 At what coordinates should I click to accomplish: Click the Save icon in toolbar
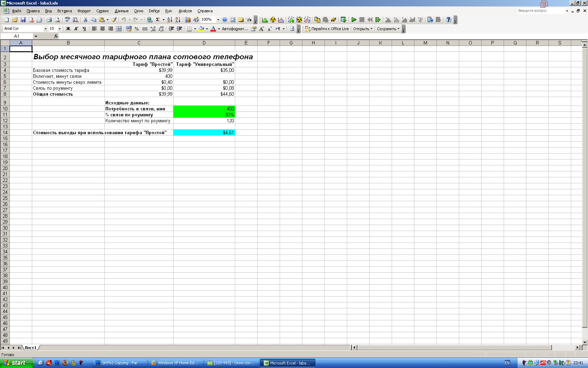click(x=23, y=20)
